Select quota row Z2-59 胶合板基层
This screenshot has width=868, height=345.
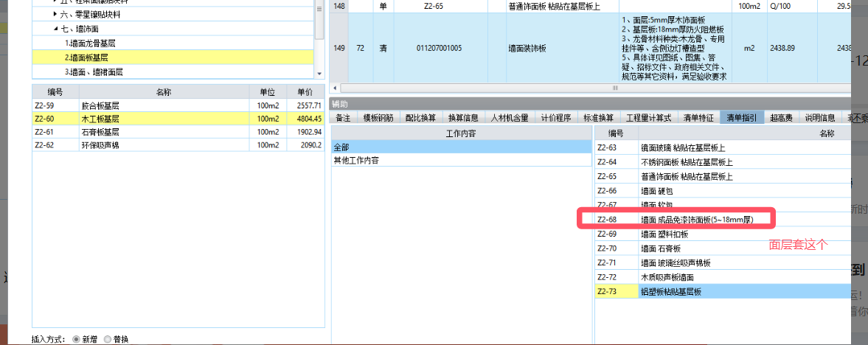pyautogui.click(x=178, y=105)
